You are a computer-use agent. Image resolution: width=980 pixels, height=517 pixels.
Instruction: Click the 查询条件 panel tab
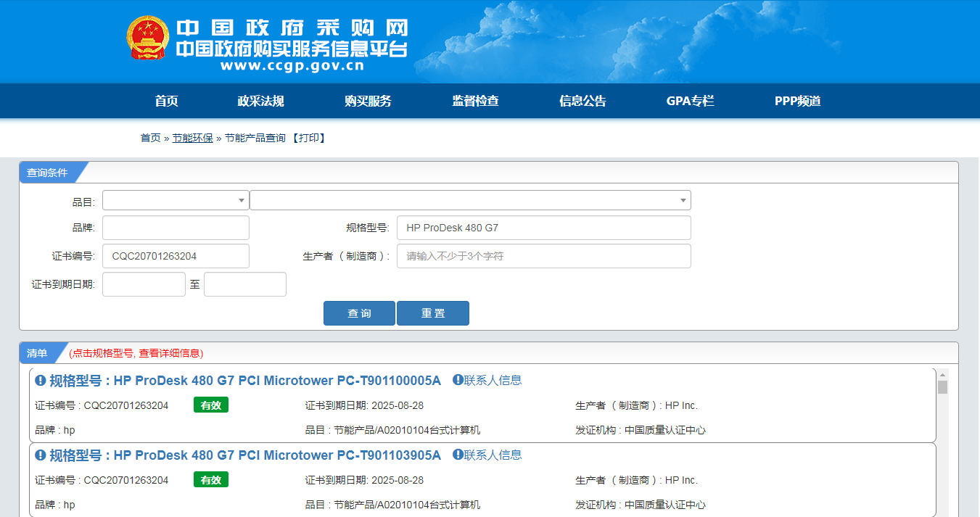[47, 173]
